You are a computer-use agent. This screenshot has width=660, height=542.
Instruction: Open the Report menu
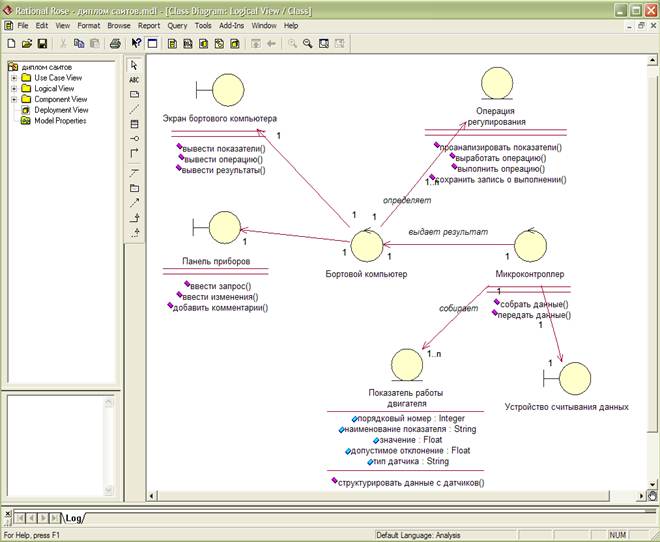pos(149,26)
